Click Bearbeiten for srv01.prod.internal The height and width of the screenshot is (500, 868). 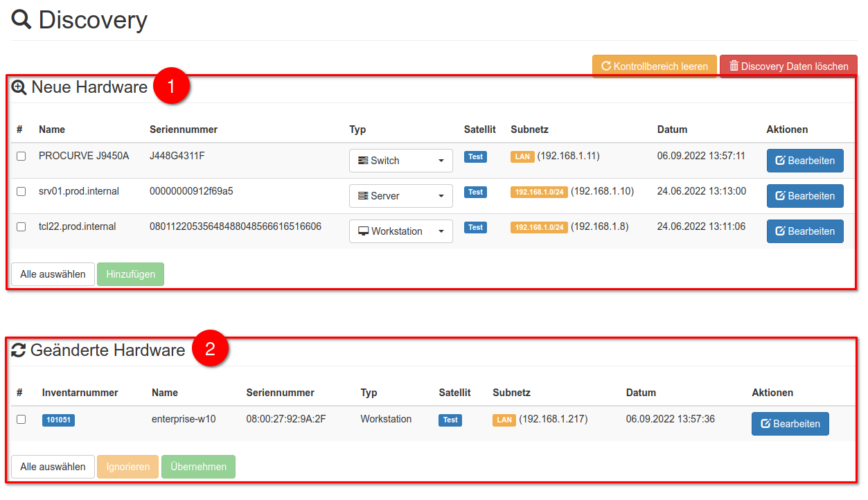[804, 196]
